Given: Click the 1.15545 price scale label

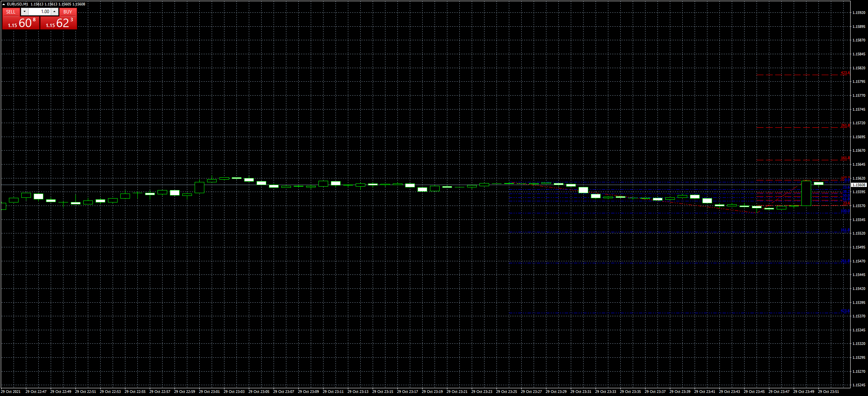Looking at the screenshot, I should pos(859,220).
